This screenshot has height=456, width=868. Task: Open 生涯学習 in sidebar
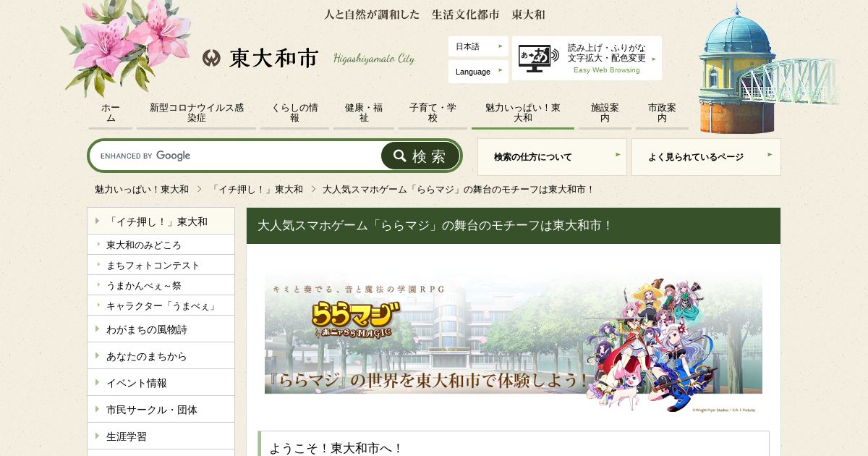[161, 436]
